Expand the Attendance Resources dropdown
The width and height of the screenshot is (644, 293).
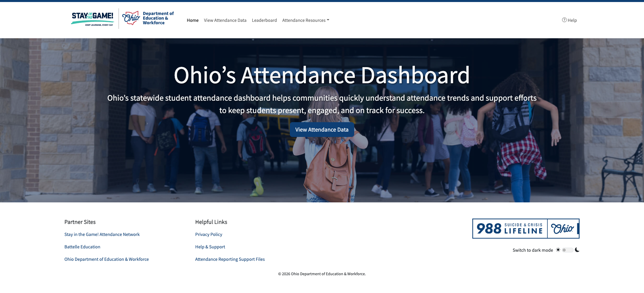tap(306, 20)
